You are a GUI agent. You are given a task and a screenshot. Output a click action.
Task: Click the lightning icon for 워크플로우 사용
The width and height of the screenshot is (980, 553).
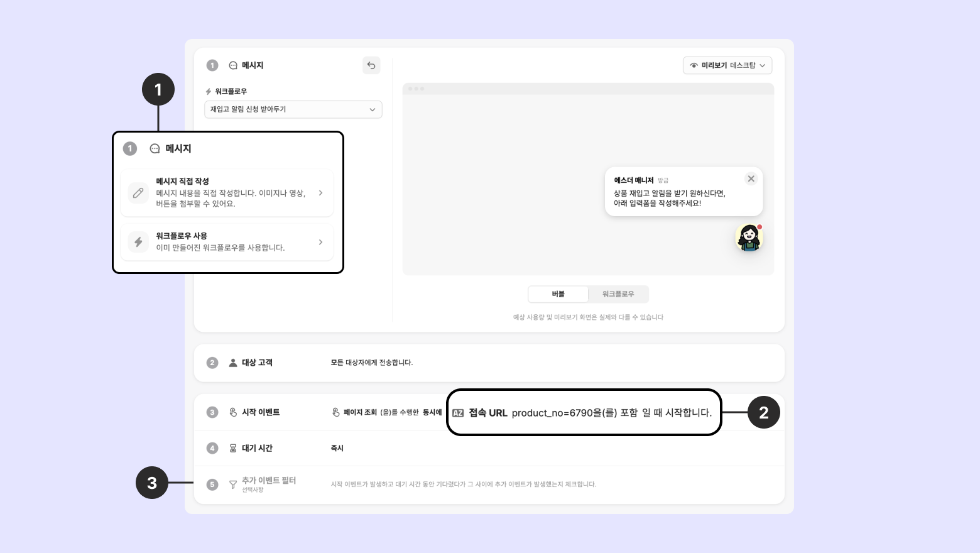(138, 242)
